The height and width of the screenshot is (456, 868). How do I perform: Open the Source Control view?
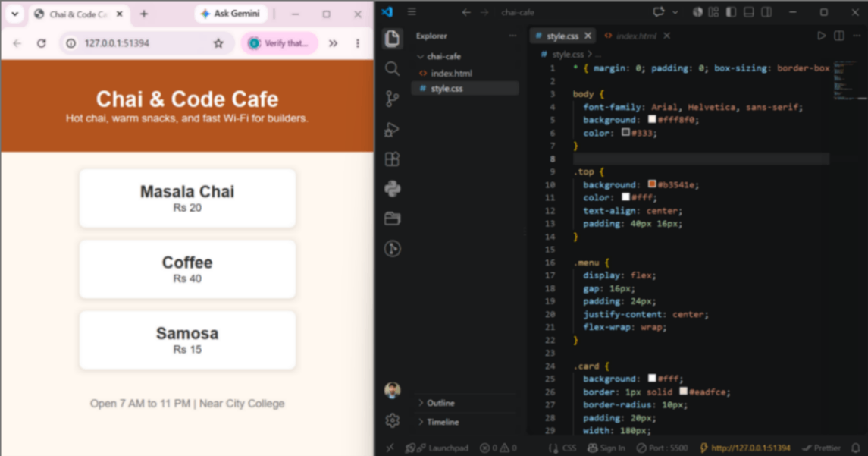pyautogui.click(x=393, y=99)
